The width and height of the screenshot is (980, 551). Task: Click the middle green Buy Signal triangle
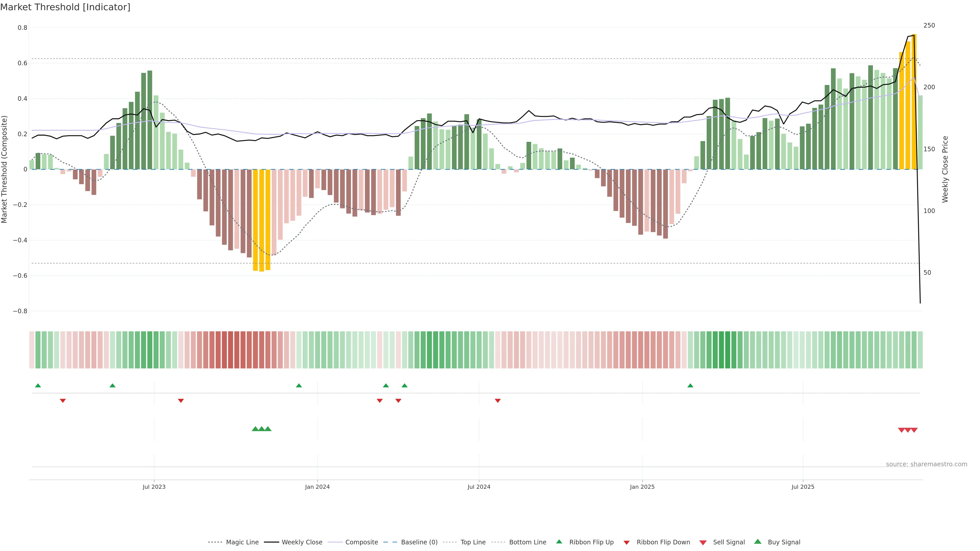(262, 429)
